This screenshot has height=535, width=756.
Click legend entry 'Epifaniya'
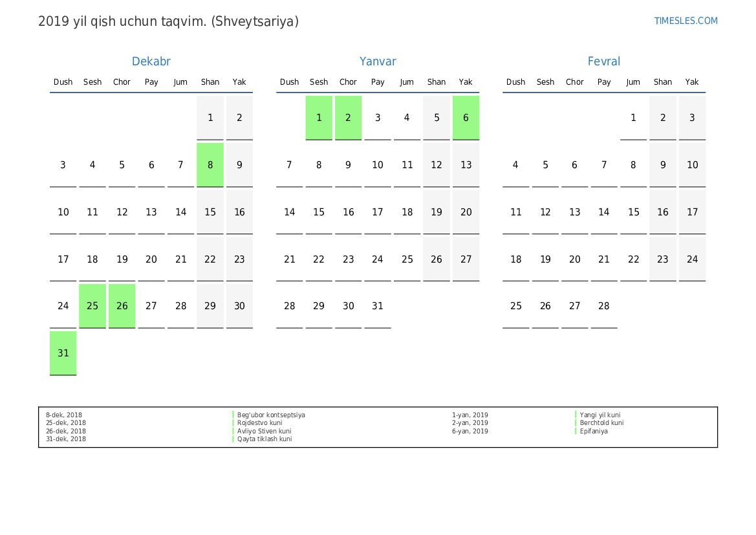594,431
